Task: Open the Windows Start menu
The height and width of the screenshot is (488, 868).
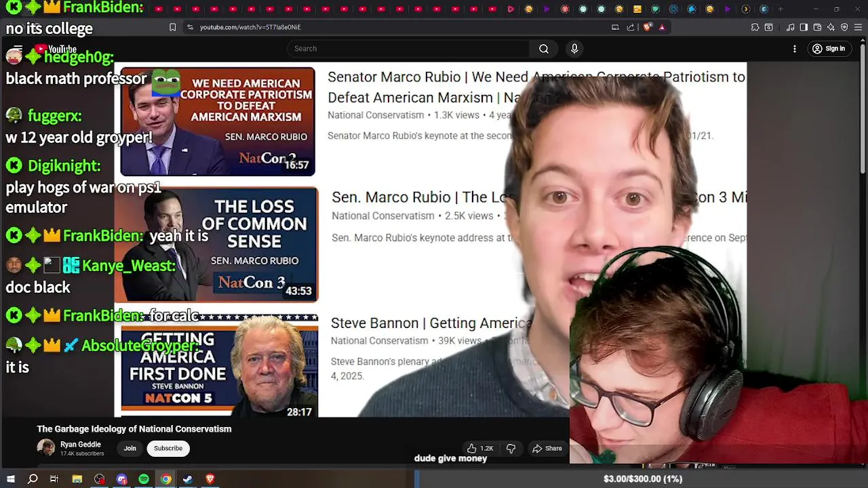Action: [11, 479]
